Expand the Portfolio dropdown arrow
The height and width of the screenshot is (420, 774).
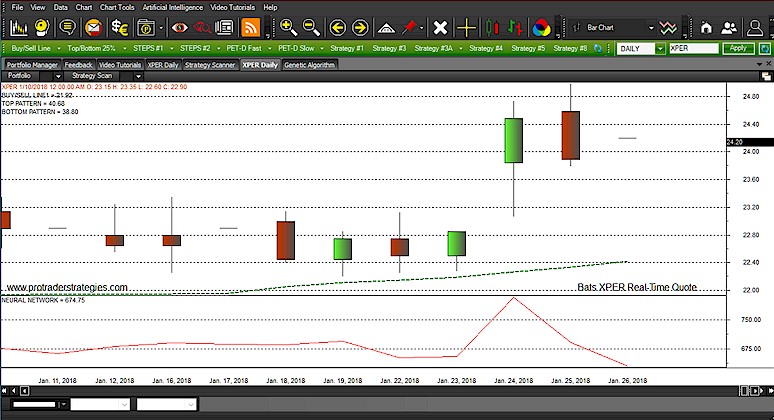coord(57,75)
